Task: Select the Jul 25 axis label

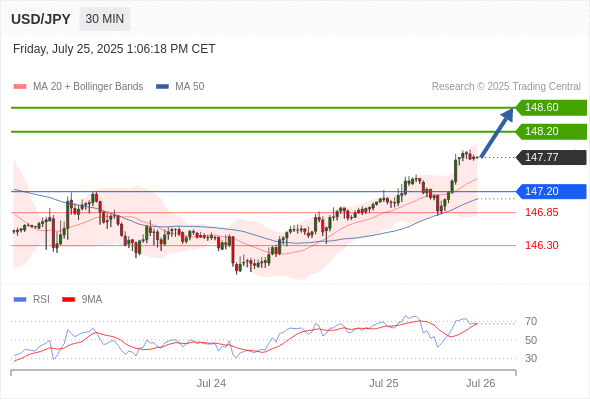Action: pyautogui.click(x=383, y=383)
